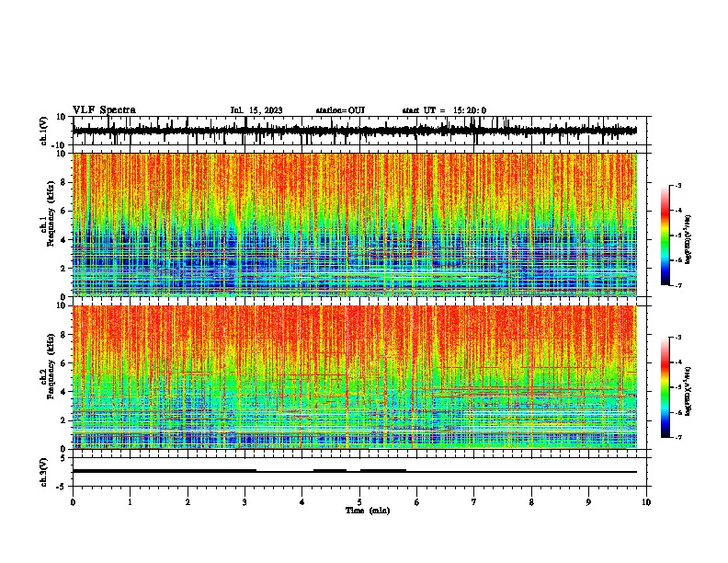Click the "4" kHz tick on ch.1 frequency axis

click(x=64, y=240)
